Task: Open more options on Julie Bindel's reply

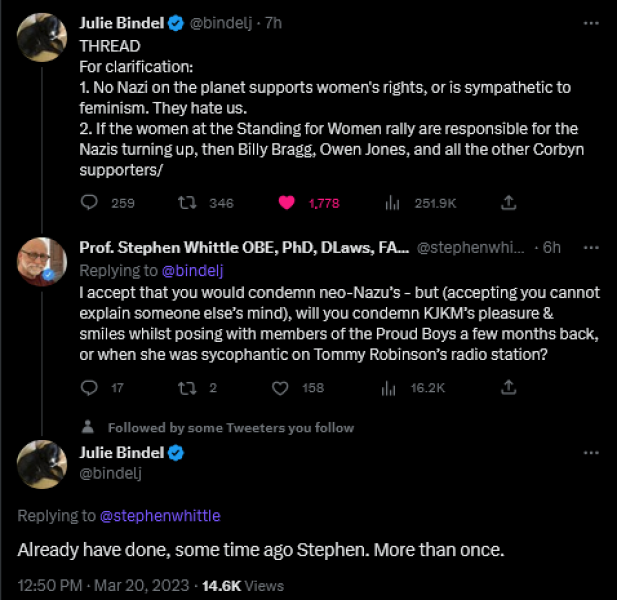Action: click(x=591, y=453)
